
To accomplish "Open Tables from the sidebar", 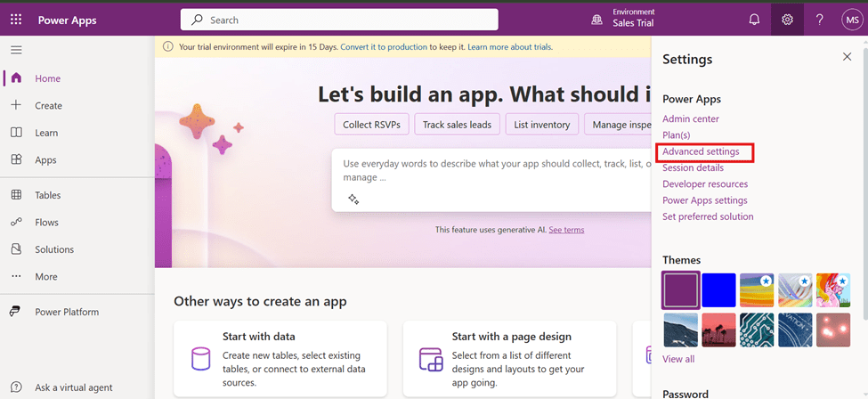I will (x=48, y=195).
